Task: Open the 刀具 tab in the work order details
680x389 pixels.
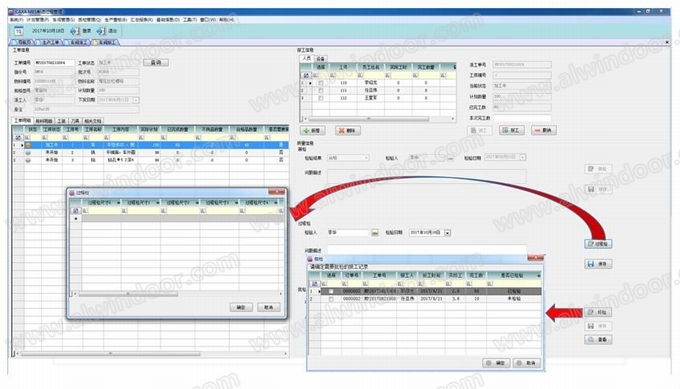Action: tap(75, 121)
